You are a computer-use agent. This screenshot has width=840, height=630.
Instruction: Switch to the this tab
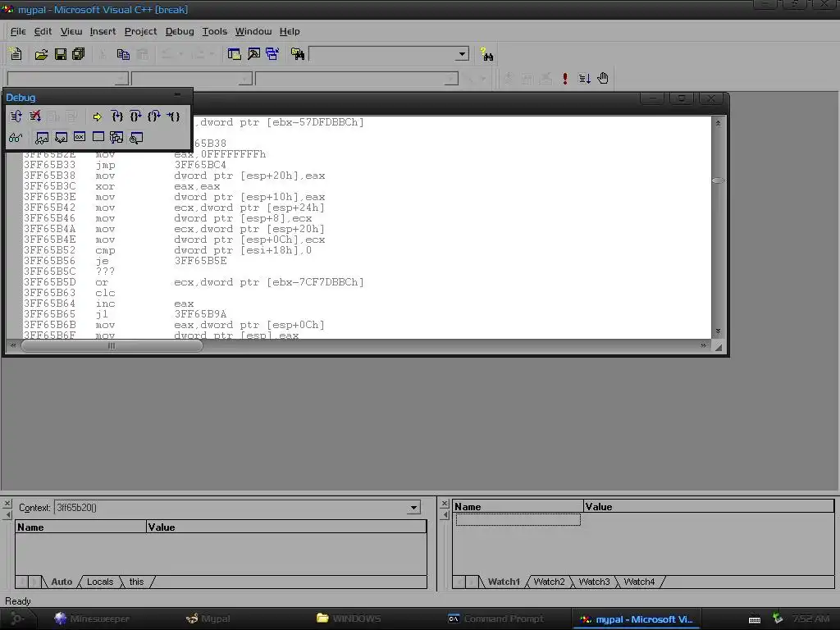[x=137, y=582]
